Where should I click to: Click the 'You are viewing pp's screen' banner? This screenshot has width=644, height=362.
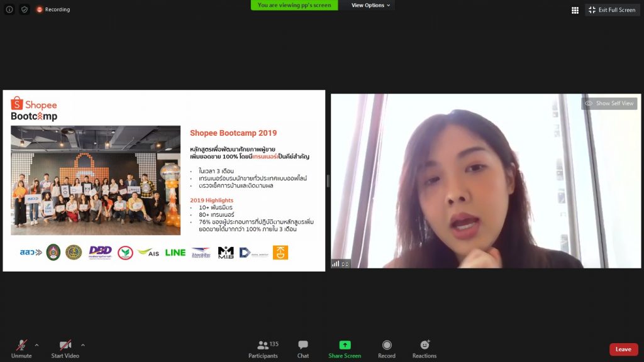click(294, 5)
